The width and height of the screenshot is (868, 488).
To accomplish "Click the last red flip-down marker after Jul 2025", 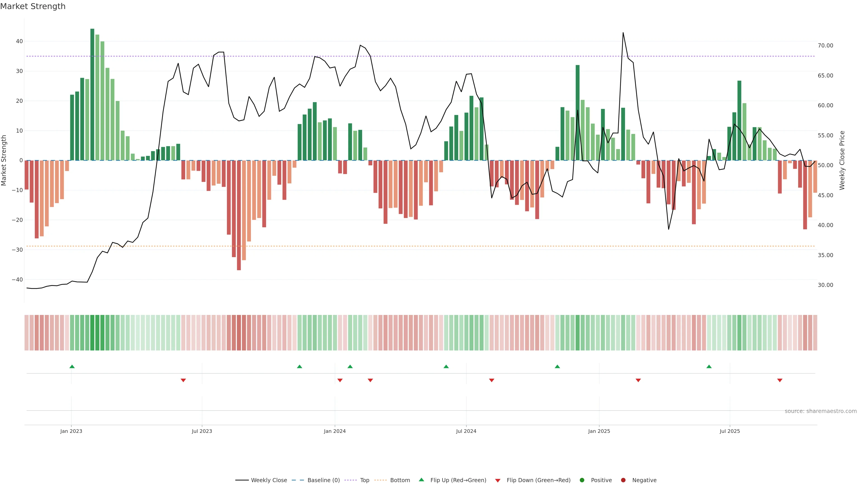I will point(780,380).
